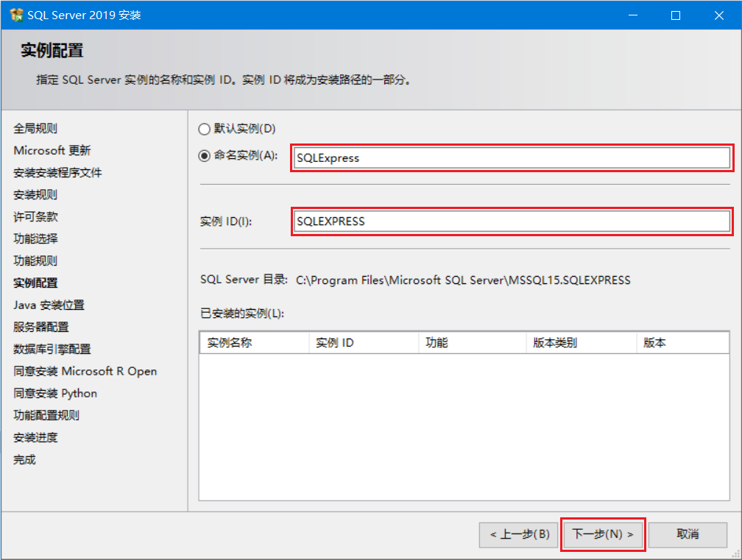Click the 实例名称 column header
Screen dimensions: 742x560
[254, 343]
